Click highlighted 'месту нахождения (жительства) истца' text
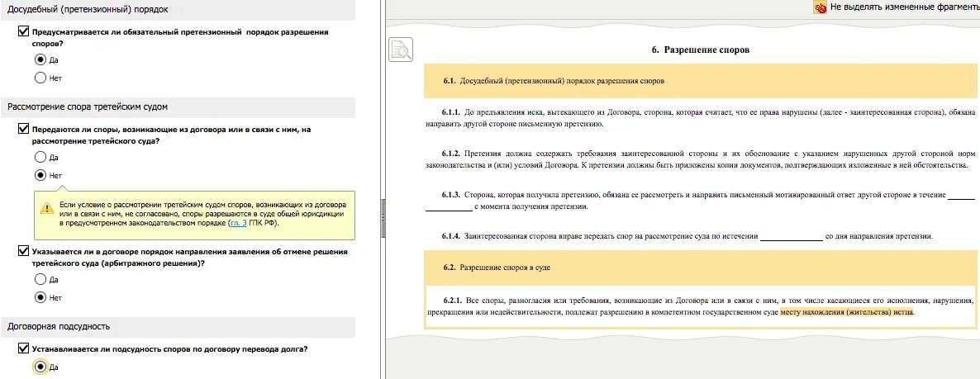The width and height of the screenshot is (980, 379). 847,312
